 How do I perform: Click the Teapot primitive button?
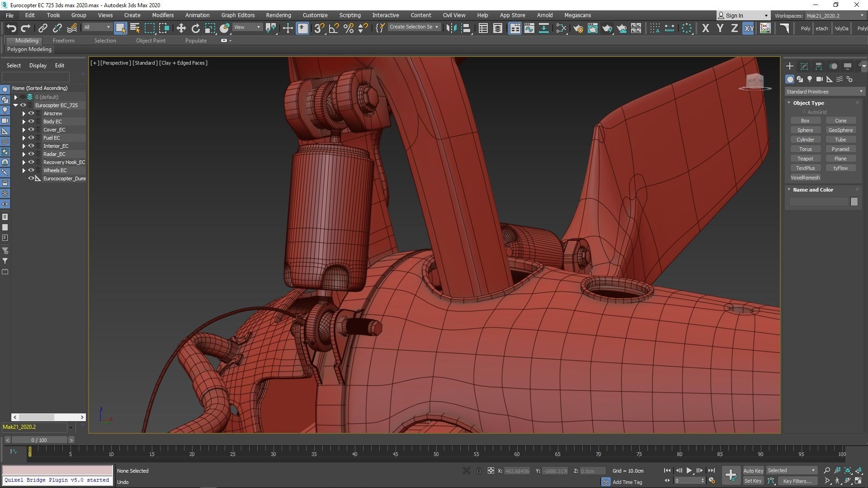(805, 159)
